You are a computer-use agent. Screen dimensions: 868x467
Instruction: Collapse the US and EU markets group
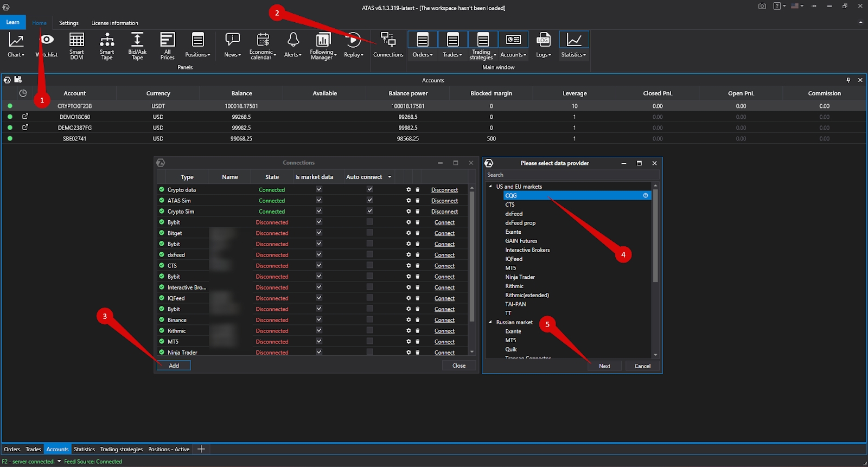(490, 187)
